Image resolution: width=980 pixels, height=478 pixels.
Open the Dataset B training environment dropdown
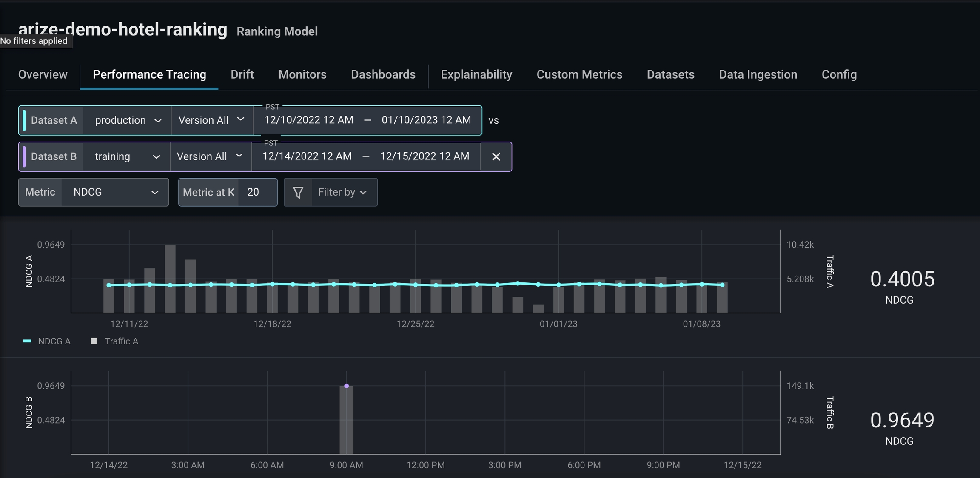pos(127,156)
